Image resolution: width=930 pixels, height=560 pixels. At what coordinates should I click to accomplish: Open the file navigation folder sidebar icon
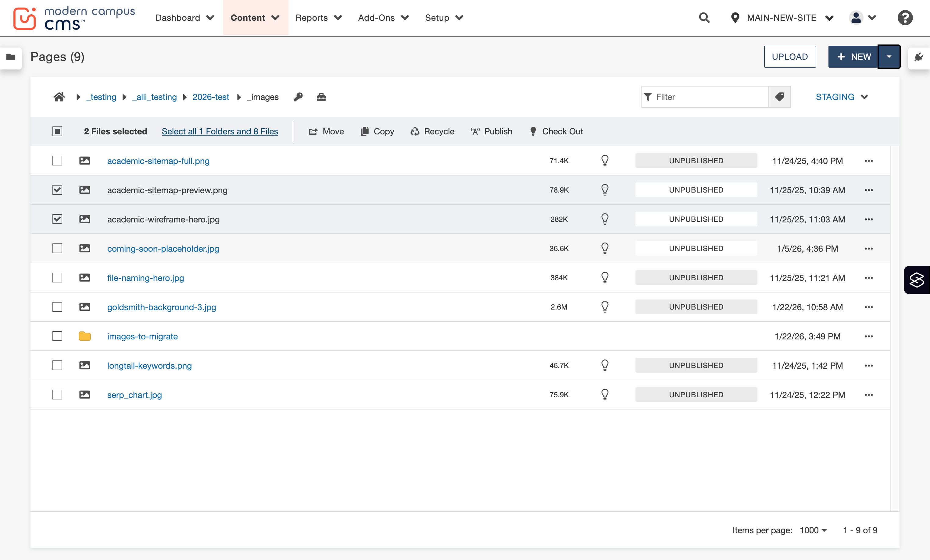pyautogui.click(x=11, y=57)
